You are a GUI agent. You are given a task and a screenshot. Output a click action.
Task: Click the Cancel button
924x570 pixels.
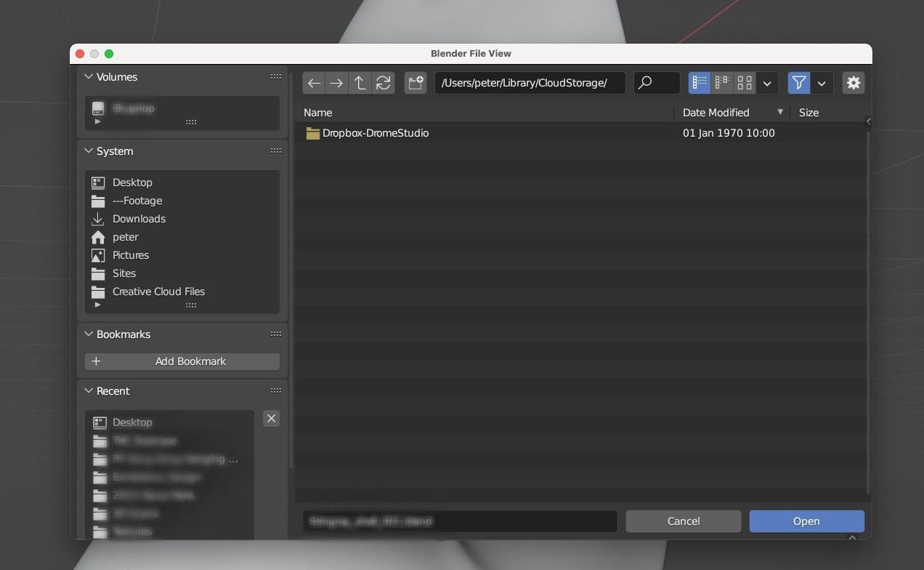pyautogui.click(x=683, y=521)
